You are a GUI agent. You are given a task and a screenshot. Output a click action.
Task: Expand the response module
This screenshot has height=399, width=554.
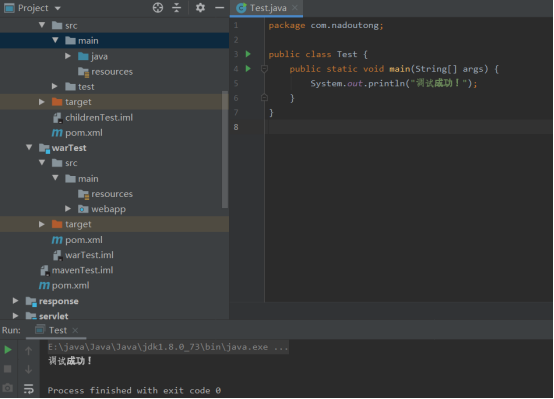click(x=15, y=301)
